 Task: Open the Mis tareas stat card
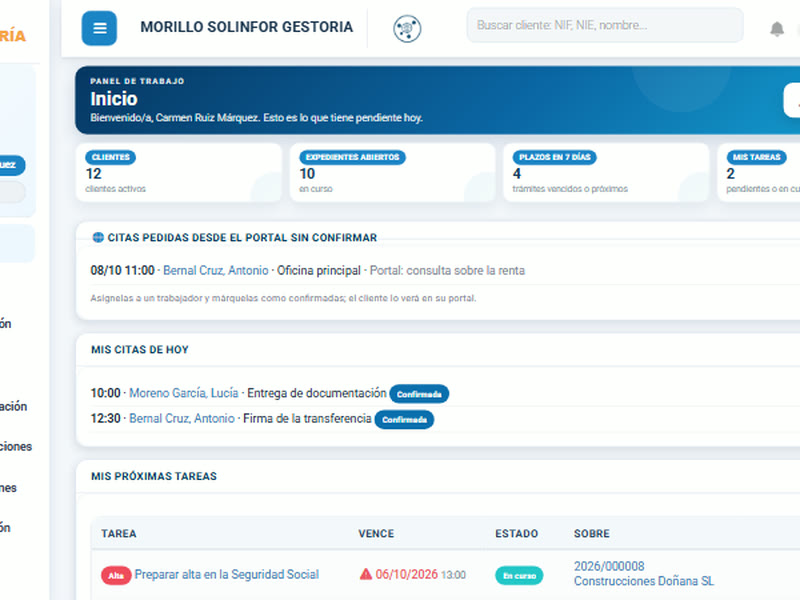point(759,172)
